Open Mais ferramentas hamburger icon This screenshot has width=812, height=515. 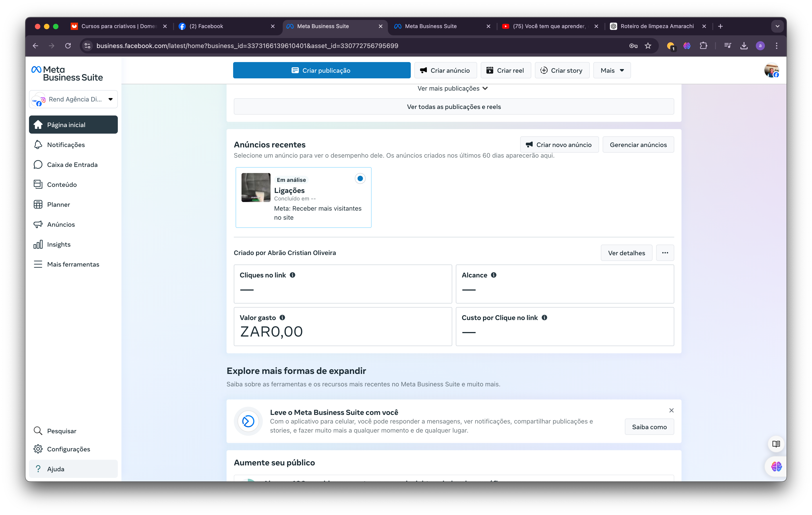coord(38,264)
